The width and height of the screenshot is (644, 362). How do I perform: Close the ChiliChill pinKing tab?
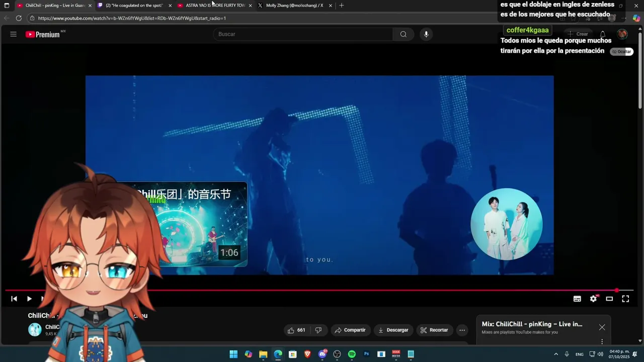pyautogui.click(x=90, y=6)
